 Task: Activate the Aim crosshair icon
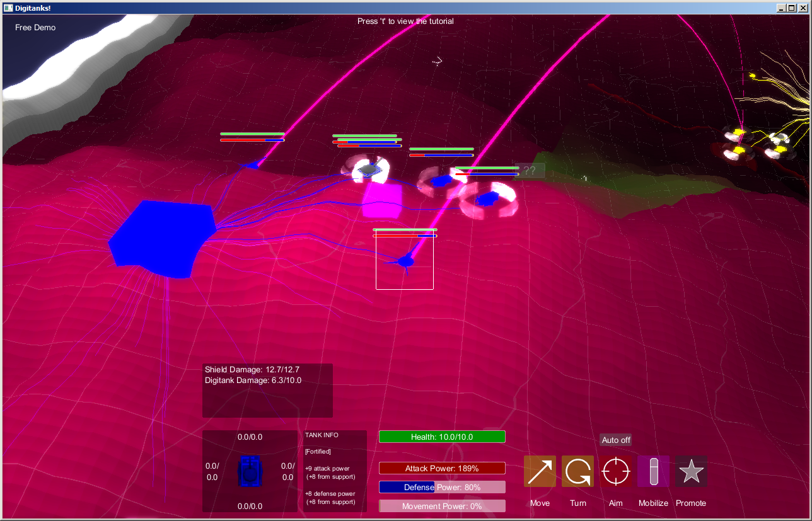[x=615, y=471]
